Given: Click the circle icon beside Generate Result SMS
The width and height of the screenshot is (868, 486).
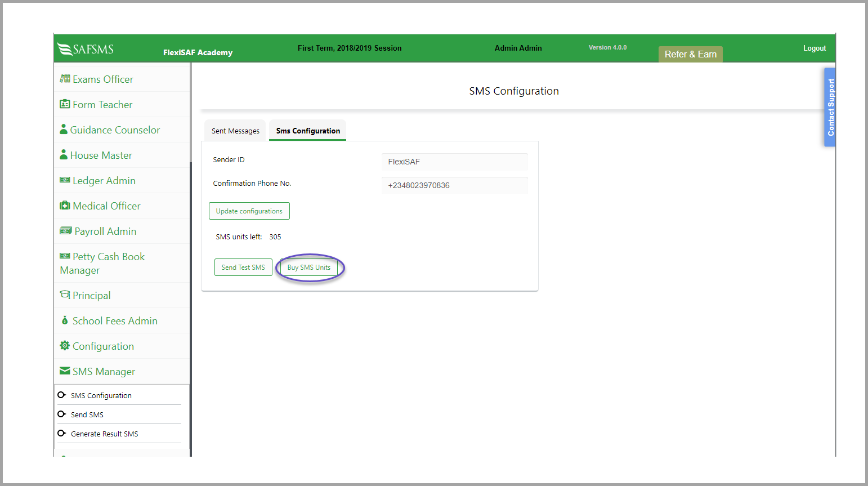Looking at the screenshot, I should coord(61,433).
